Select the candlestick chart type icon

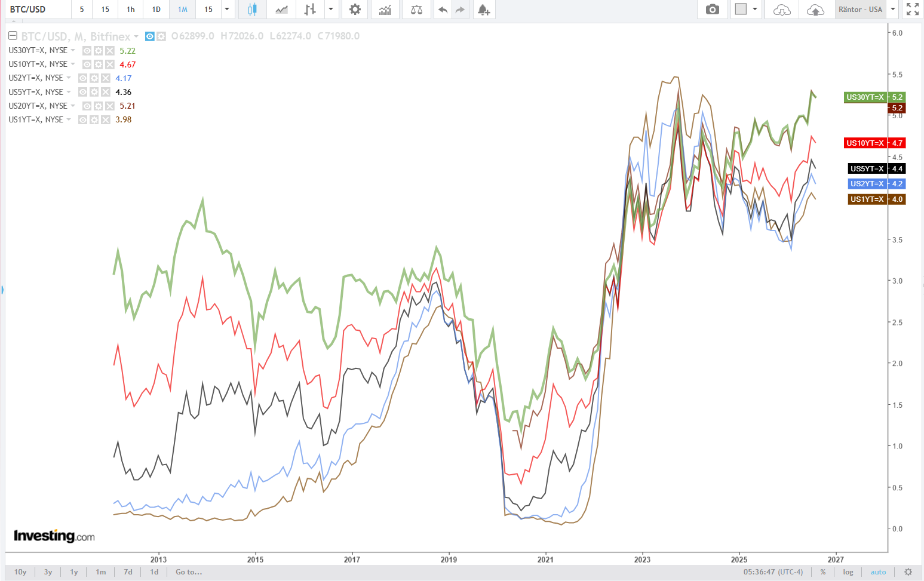click(252, 10)
